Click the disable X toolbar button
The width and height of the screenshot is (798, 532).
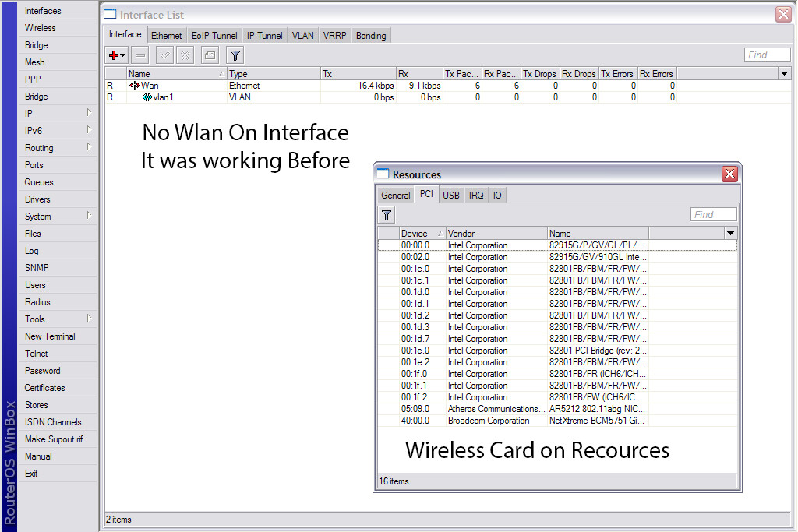[x=185, y=55]
